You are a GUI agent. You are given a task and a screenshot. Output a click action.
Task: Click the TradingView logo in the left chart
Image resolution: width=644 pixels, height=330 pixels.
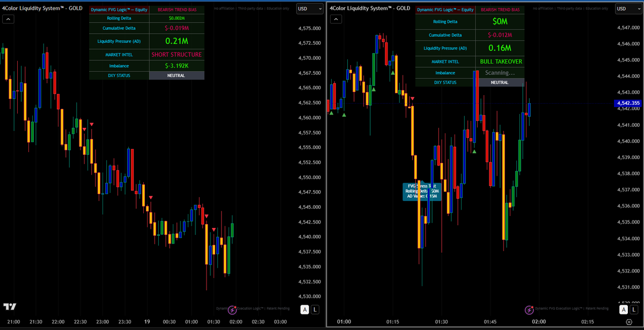[x=10, y=306]
